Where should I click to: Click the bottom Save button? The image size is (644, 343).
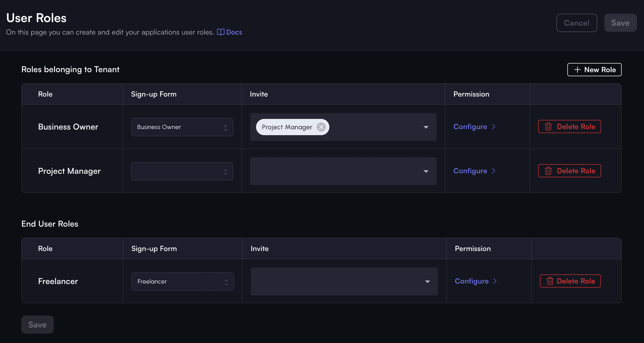point(37,324)
